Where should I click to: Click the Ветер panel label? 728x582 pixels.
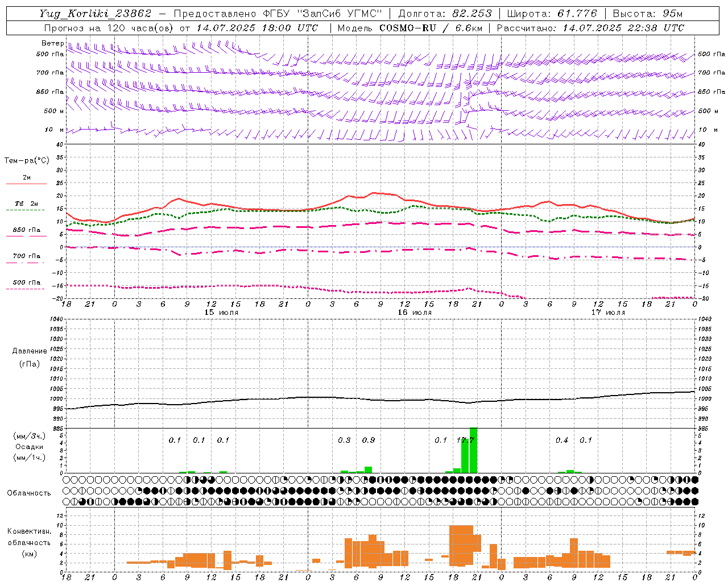click(x=52, y=43)
